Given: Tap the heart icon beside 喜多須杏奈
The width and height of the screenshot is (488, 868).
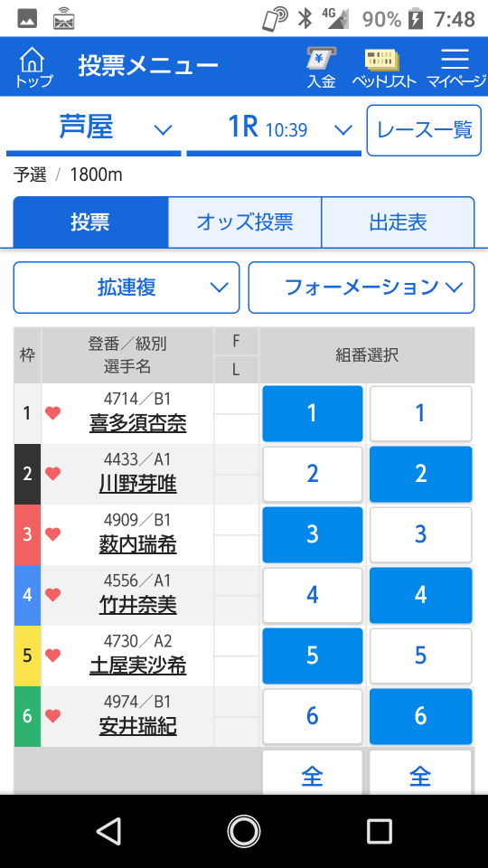Looking at the screenshot, I should (x=52, y=413).
